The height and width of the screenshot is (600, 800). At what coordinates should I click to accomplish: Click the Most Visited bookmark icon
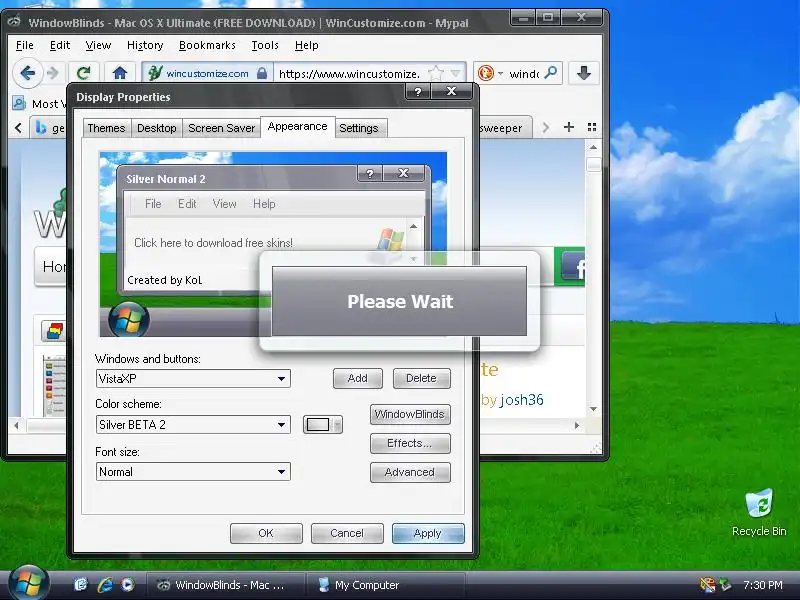[19, 104]
